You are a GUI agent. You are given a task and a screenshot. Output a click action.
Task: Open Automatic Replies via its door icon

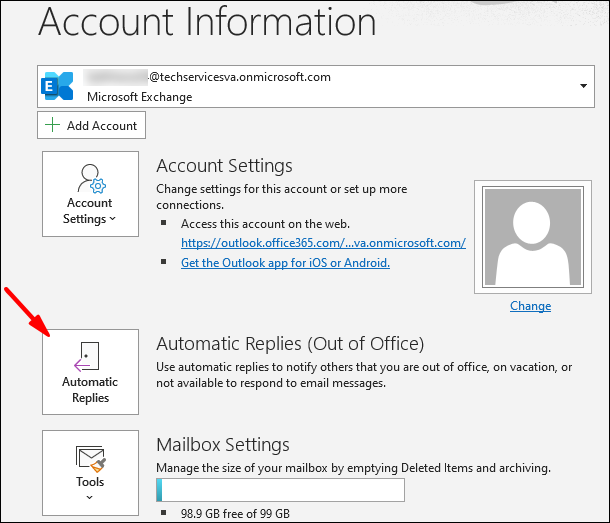tap(90, 355)
